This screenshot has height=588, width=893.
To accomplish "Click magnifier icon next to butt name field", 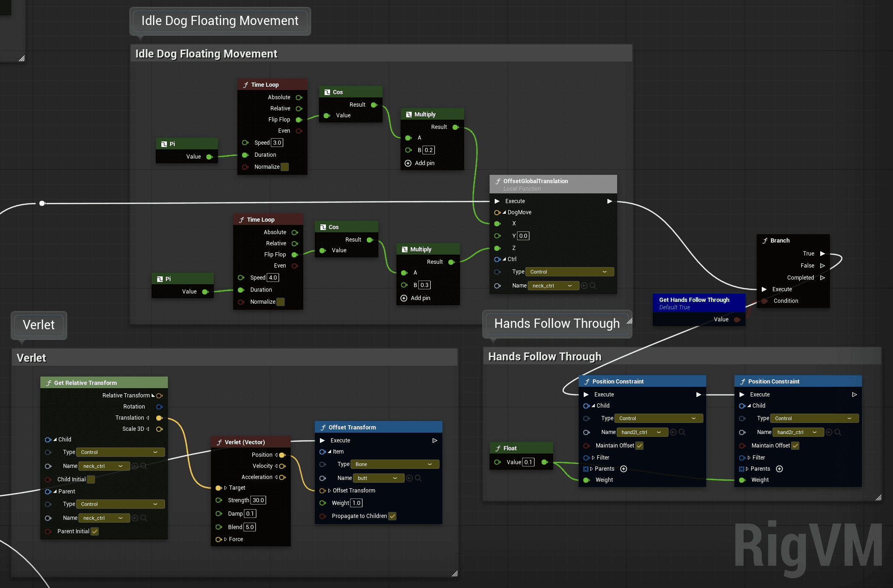I will pos(418,478).
